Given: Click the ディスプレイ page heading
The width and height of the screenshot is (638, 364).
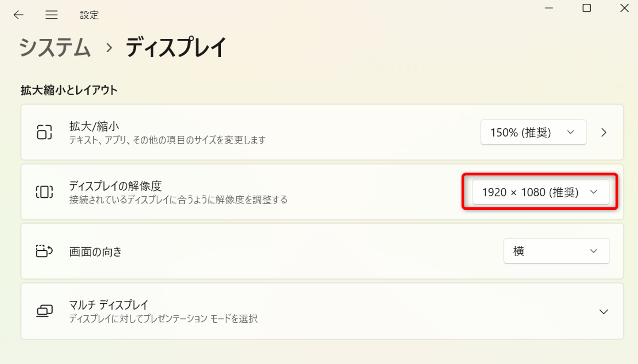Looking at the screenshot, I should [x=176, y=48].
